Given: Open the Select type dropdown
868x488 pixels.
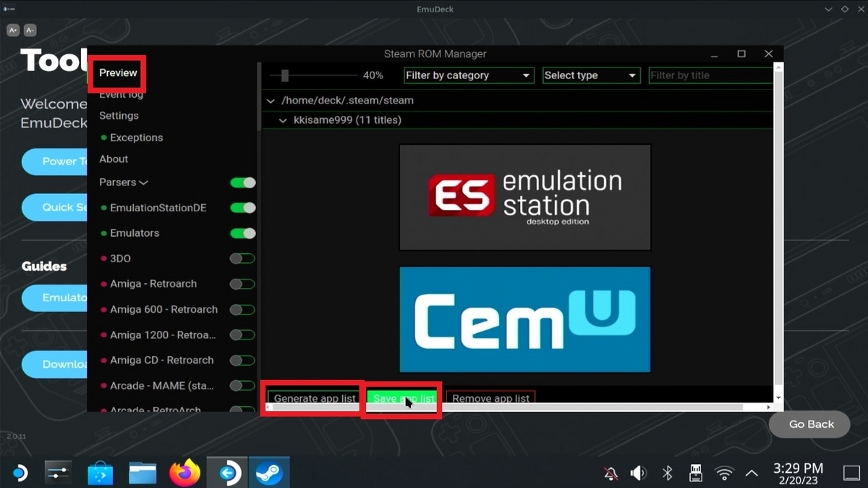Looking at the screenshot, I should 591,75.
